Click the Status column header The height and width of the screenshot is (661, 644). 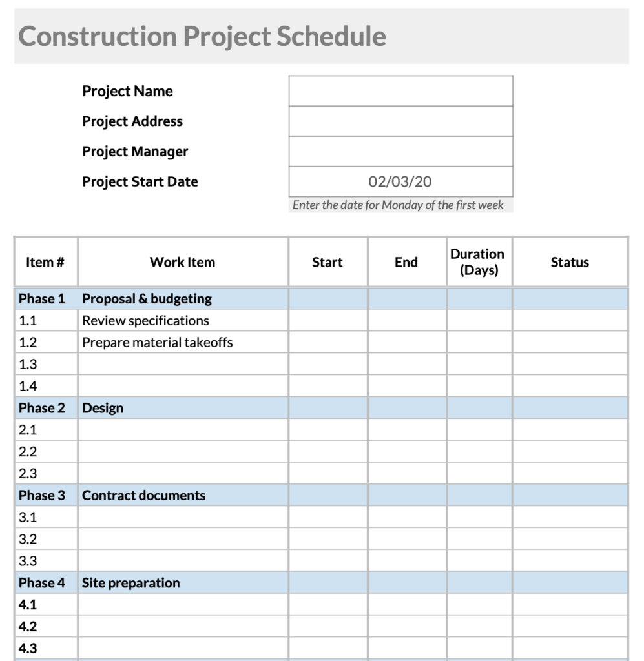pos(570,262)
